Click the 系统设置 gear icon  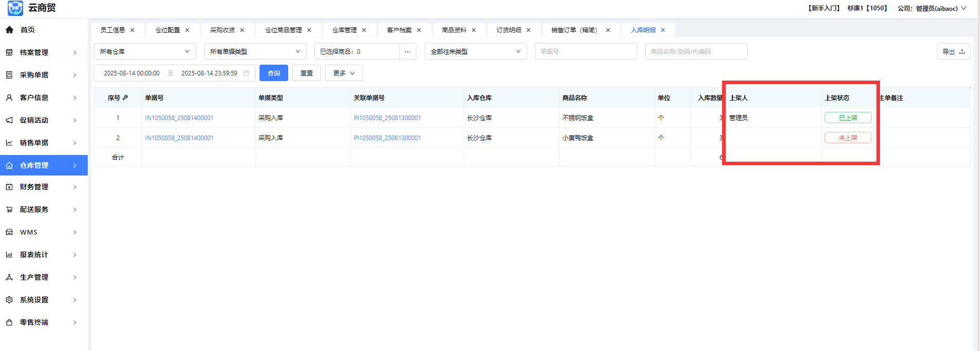[9, 300]
